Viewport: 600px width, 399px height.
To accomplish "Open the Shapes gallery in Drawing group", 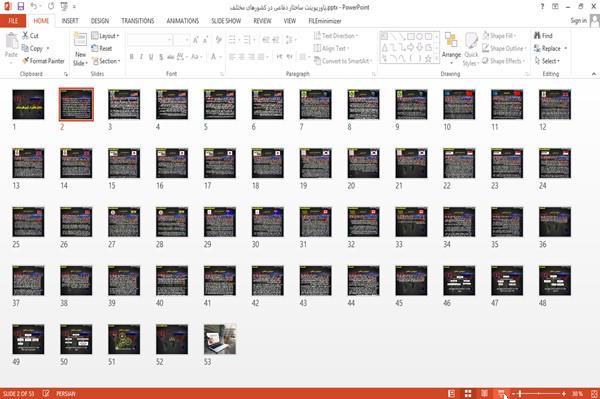I will click(x=410, y=48).
